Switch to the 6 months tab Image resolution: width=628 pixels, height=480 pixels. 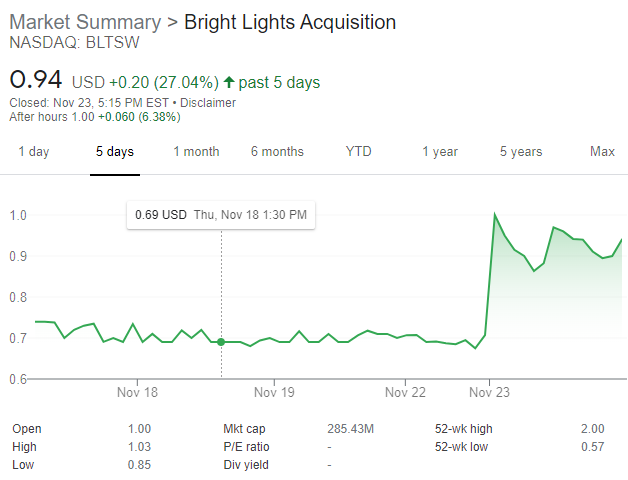coord(277,151)
